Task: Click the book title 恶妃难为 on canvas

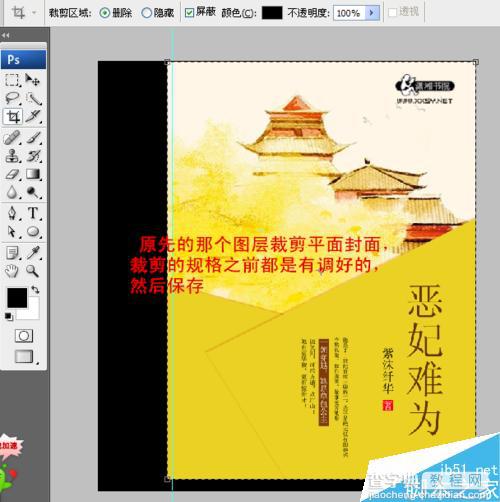Action: pos(425,360)
